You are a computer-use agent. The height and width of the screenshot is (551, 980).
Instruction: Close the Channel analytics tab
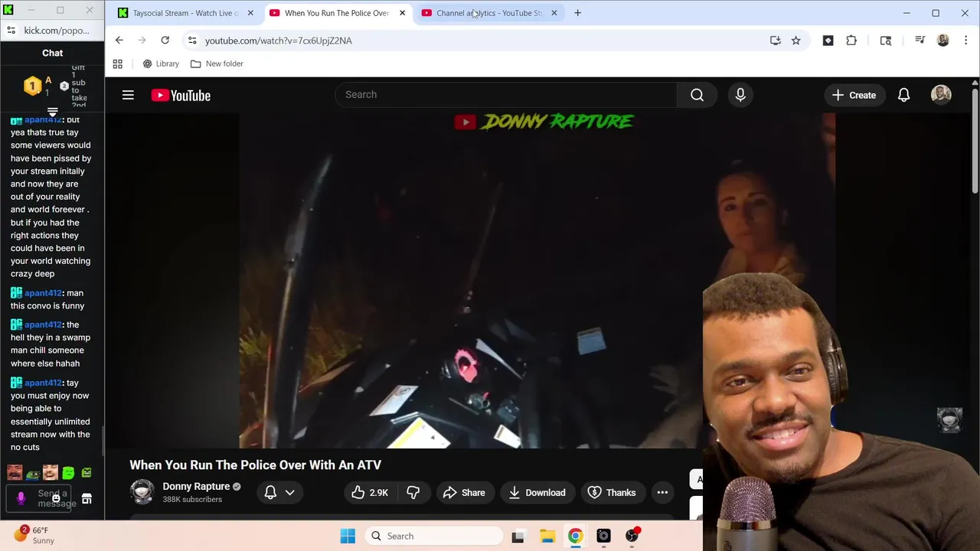click(x=554, y=13)
